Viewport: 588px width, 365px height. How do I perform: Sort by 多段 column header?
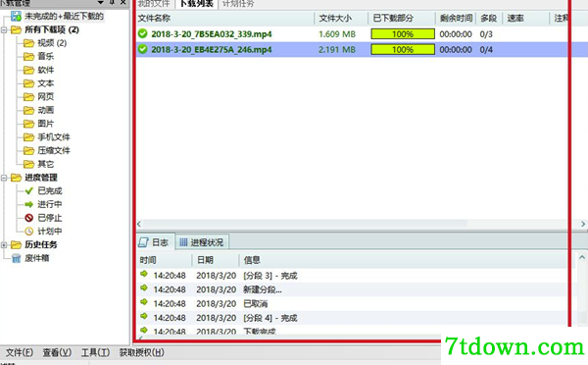point(489,18)
